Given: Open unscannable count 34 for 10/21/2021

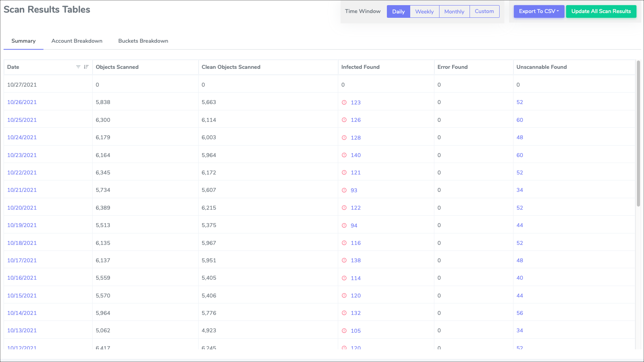Looking at the screenshot, I should click(x=520, y=190).
